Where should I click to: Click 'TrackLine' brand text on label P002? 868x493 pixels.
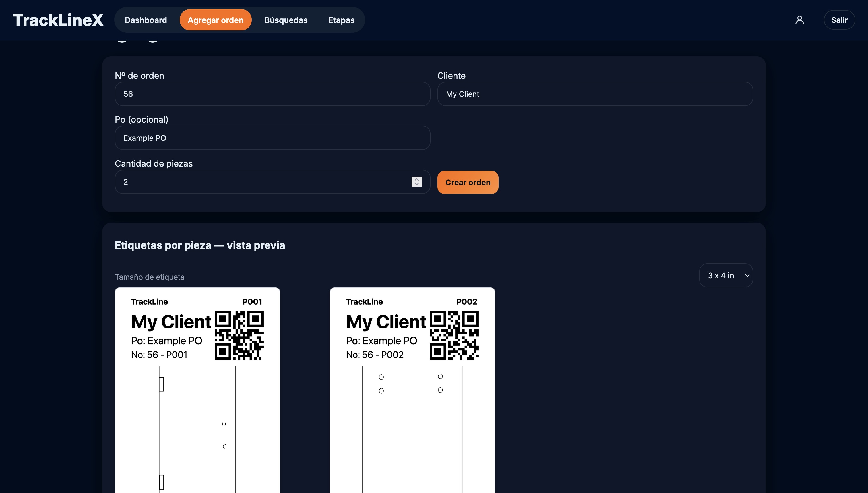coord(364,302)
